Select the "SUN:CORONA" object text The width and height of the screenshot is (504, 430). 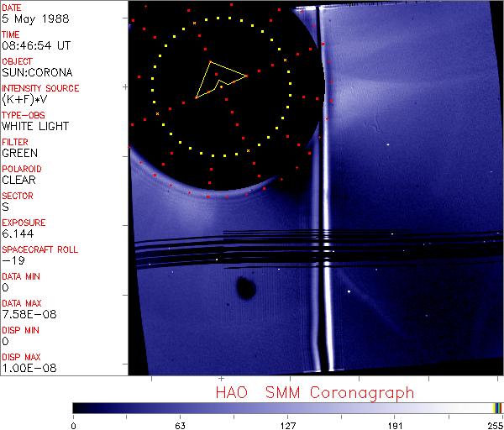(37, 72)
